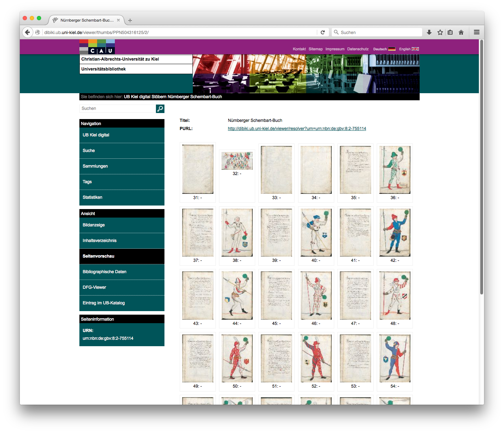Select the Seitenvorschau view
504x433 pixels.
[x=122, y=256]
